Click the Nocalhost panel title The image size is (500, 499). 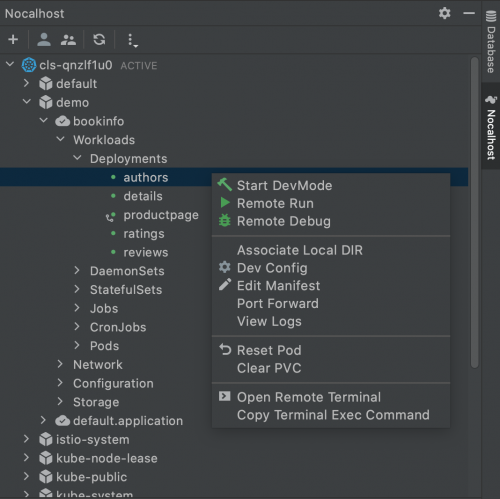pos(34,14)
